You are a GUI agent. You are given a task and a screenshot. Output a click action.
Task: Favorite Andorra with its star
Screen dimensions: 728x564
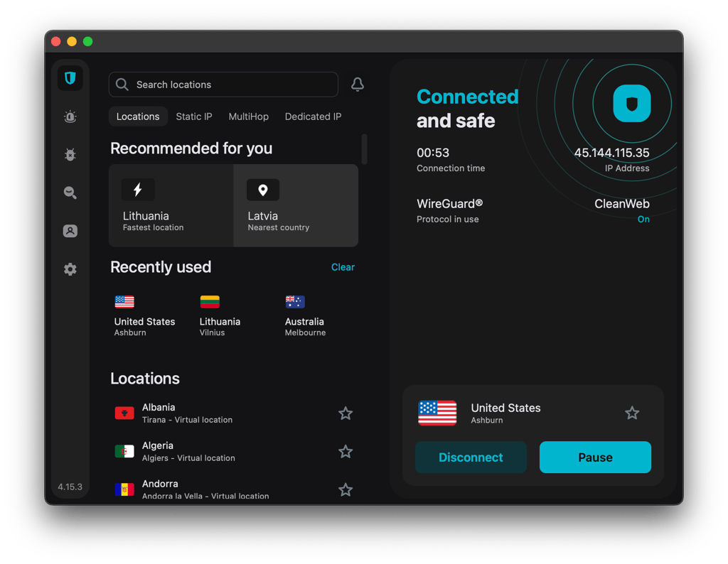coord(346,489)
